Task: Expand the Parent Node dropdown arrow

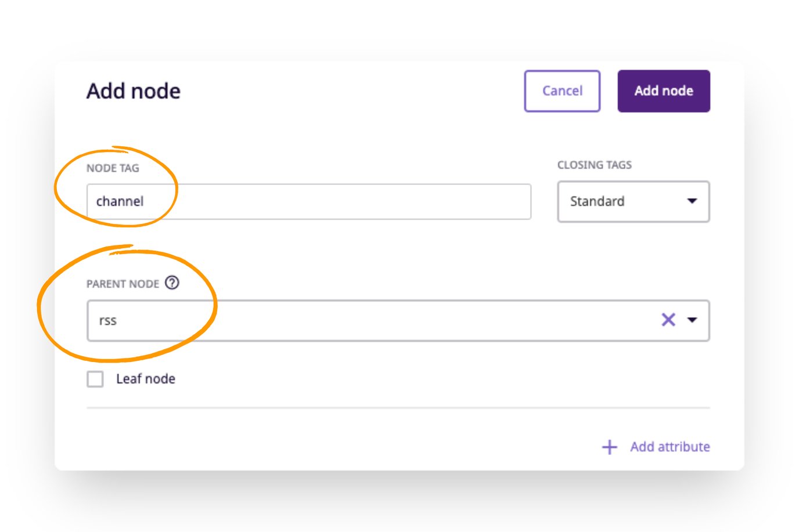Action: tap(692, 320)
